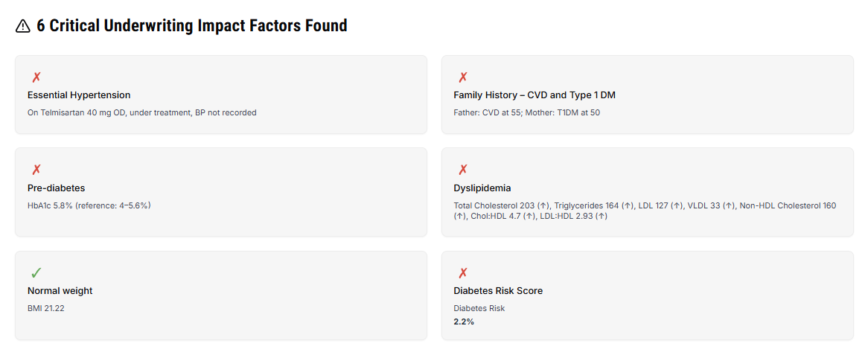Viewport: 868px width, 355px height.
Task: Click the red X on Dyslipidemia card
Action: 463,170
